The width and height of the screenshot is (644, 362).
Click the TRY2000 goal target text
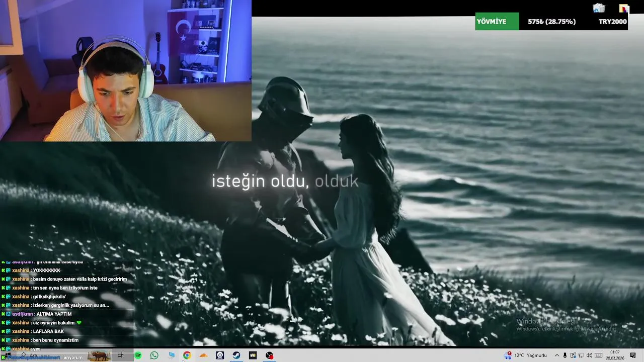[612, 22]
